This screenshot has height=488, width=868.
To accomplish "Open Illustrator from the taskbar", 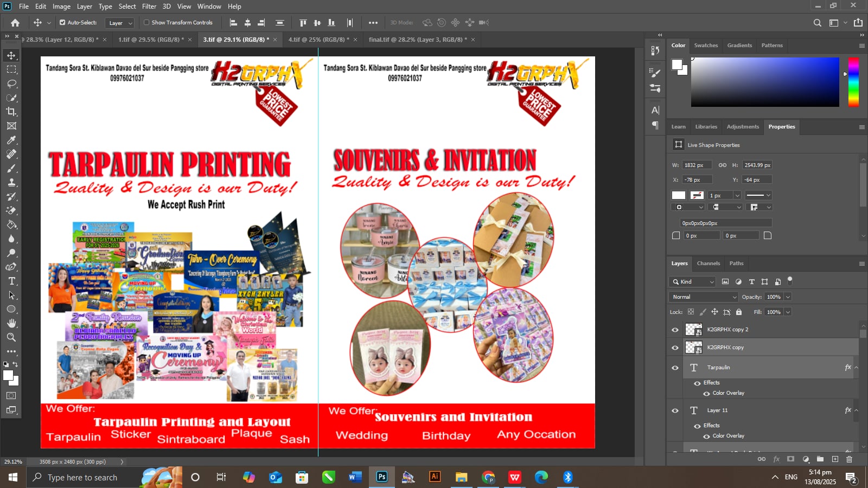I will 435,477.
